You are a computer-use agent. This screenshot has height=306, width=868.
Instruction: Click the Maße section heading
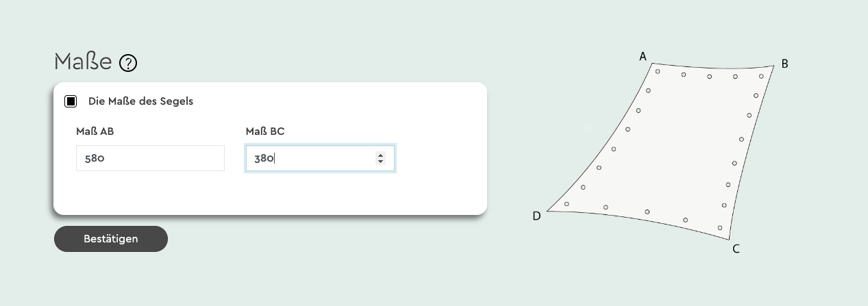click(x=83, y=62)
